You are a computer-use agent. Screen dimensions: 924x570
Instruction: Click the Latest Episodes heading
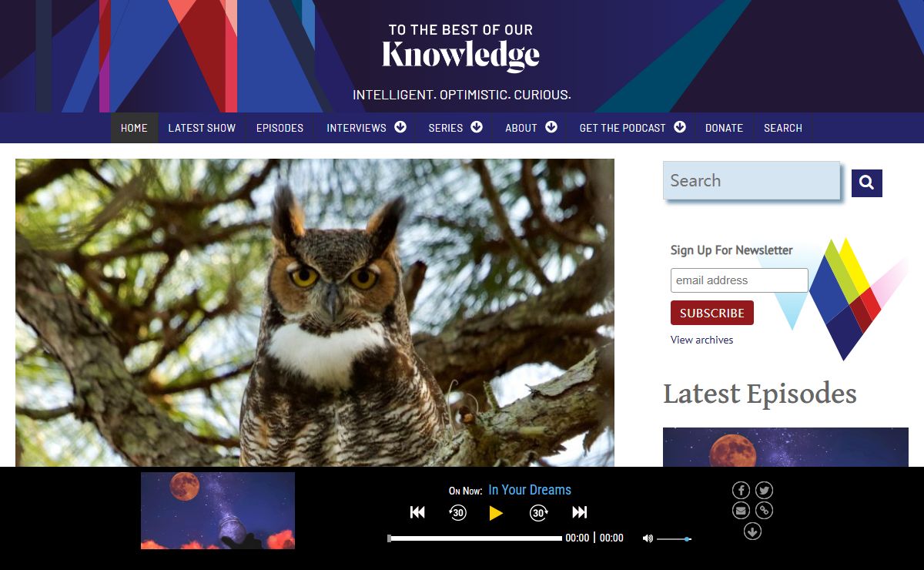(x=760, y=394)
